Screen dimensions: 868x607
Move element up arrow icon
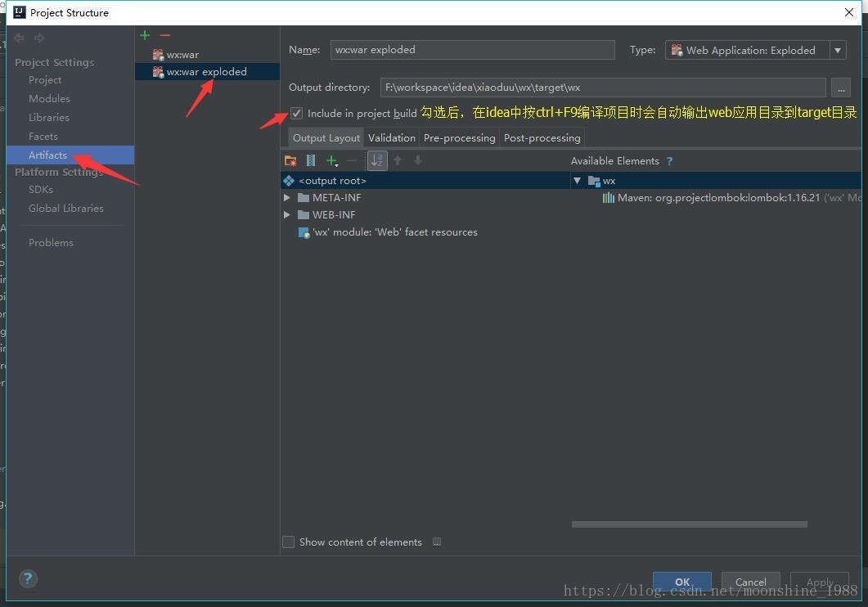pos(398,161)
